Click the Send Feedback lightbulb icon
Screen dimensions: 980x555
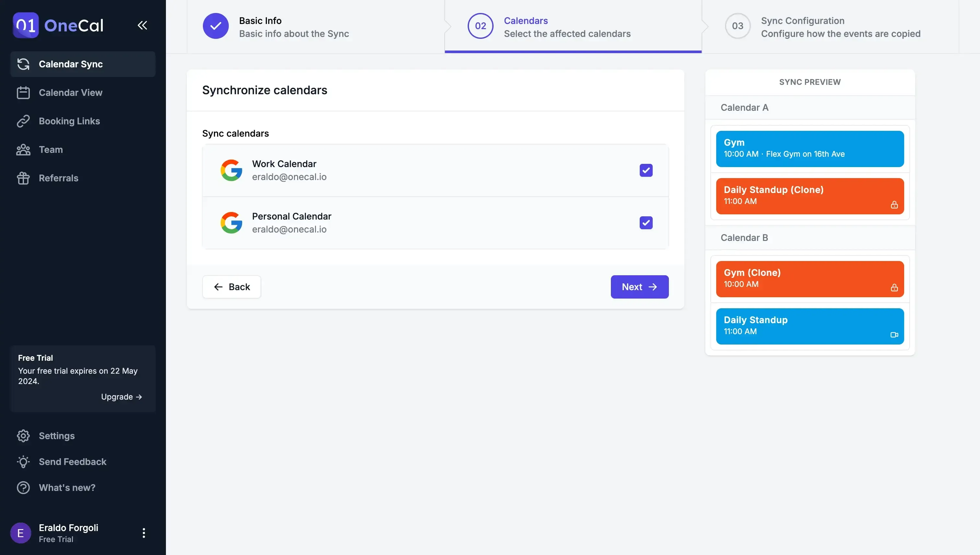pyautogui.click(x=23, y=462)
